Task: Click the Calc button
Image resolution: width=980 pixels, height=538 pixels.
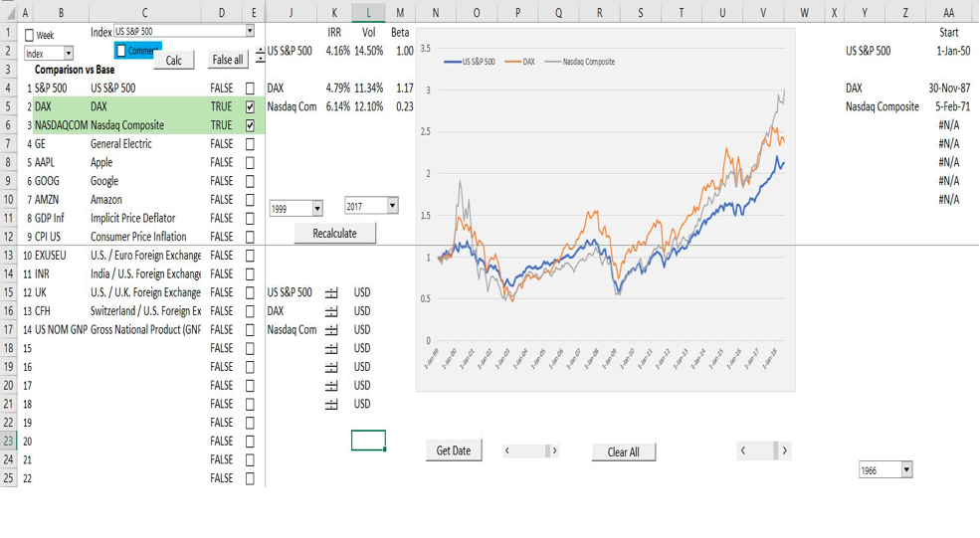Action: coord(174,60)
